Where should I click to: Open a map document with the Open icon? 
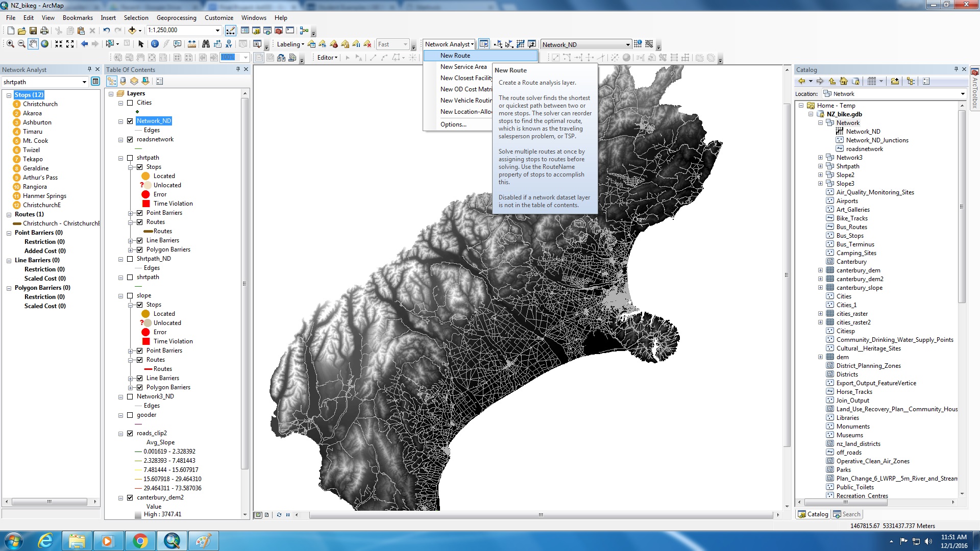pos(22,31)
